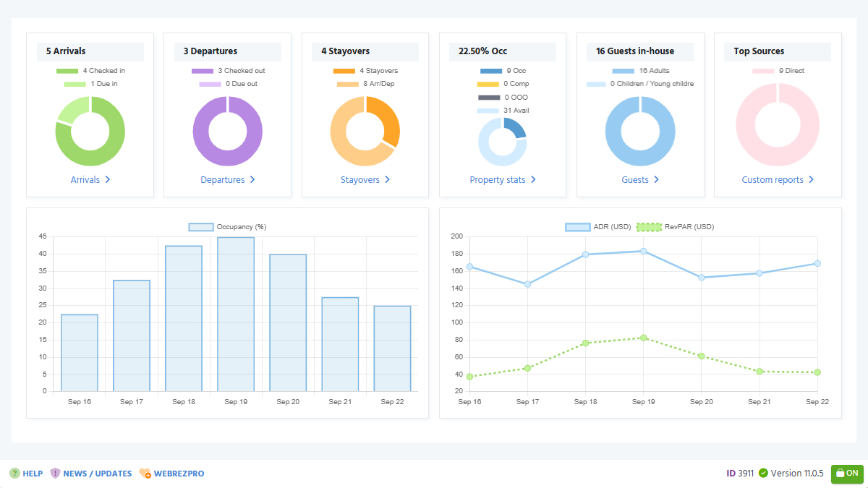Screen dimensions: 868x488
Task: Open the Stayovers link
Action: coord(365,179)
